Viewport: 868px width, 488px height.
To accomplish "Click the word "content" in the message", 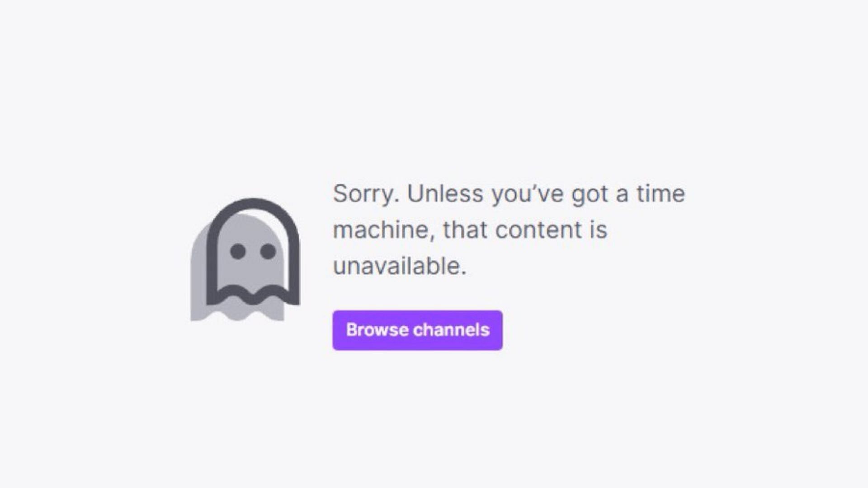I will pyautogui.click(x=538, y=230).
